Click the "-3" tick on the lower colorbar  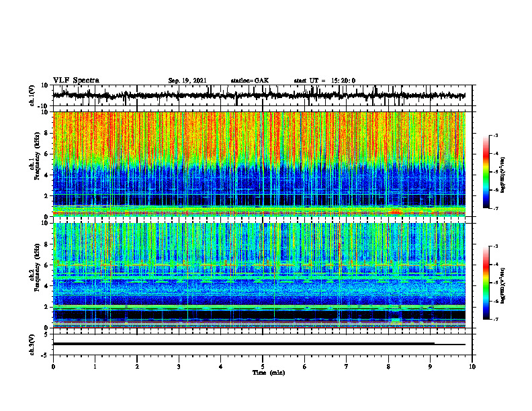point(496,246)
